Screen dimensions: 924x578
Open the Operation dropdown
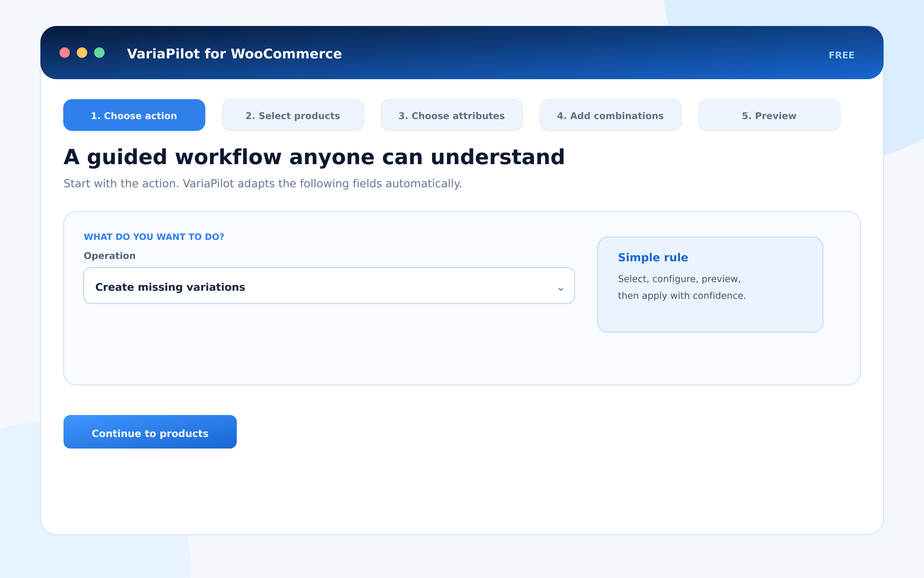coord(329,286)
